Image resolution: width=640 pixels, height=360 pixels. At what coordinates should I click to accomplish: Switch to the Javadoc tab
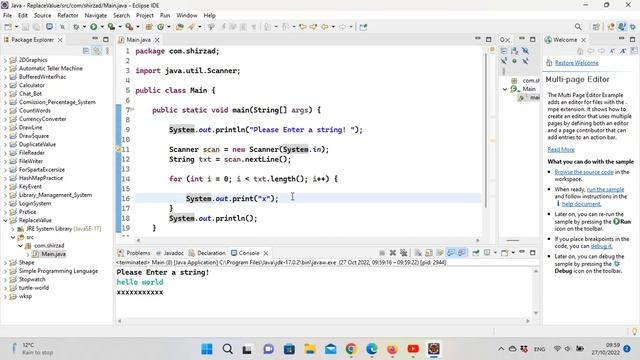coord(170,253)
